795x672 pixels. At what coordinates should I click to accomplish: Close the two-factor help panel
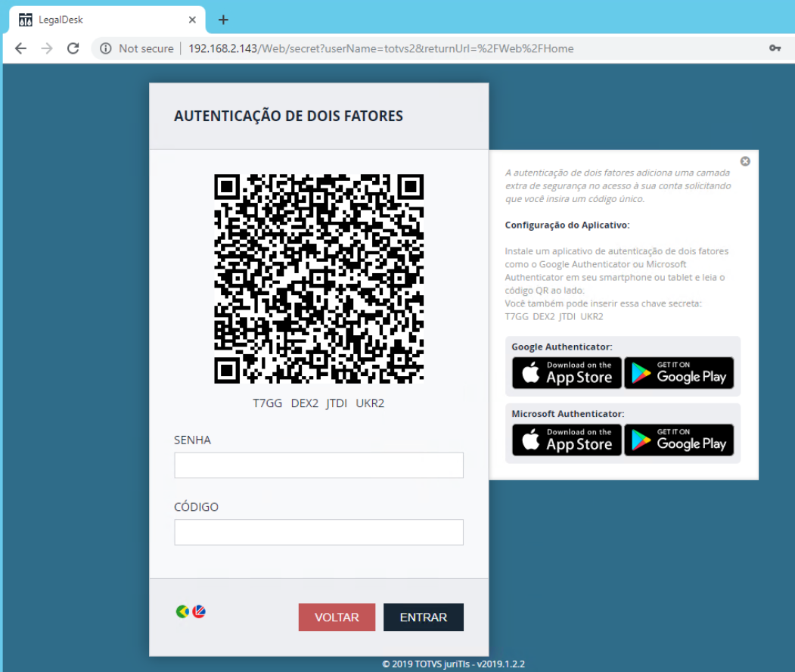[745, 161]
